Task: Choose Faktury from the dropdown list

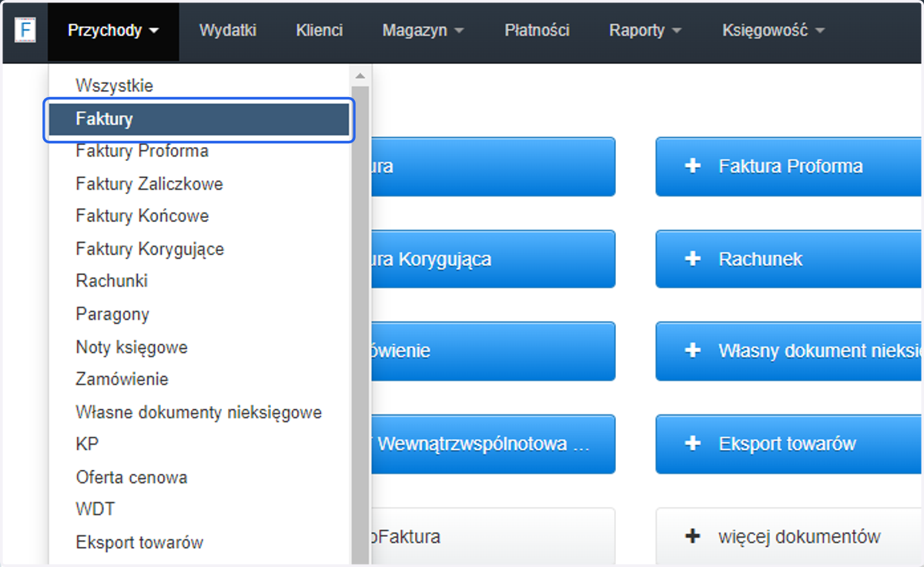Action: [x=199, y=119]
